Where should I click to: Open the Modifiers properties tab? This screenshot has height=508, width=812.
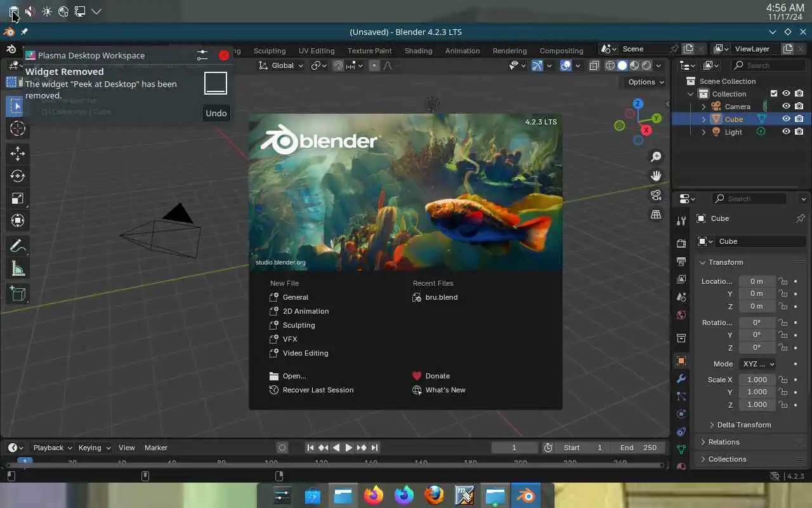pyautogui.click(x=681, y=378)
